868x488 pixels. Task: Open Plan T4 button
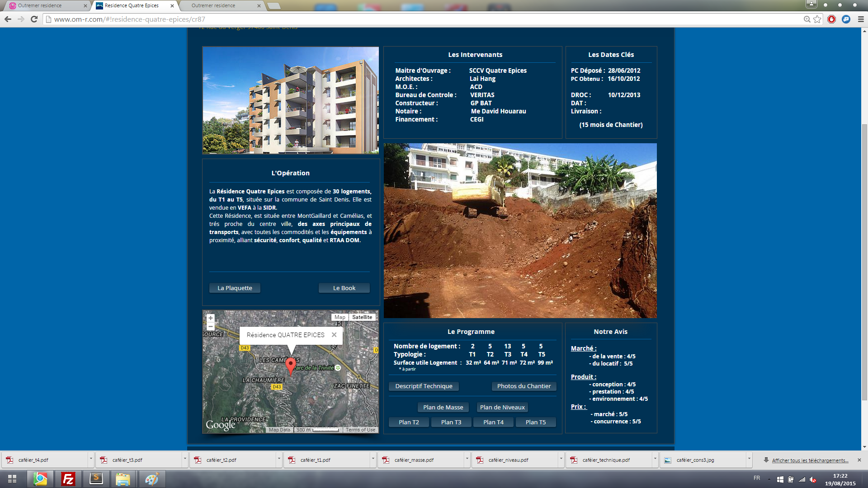493,422
